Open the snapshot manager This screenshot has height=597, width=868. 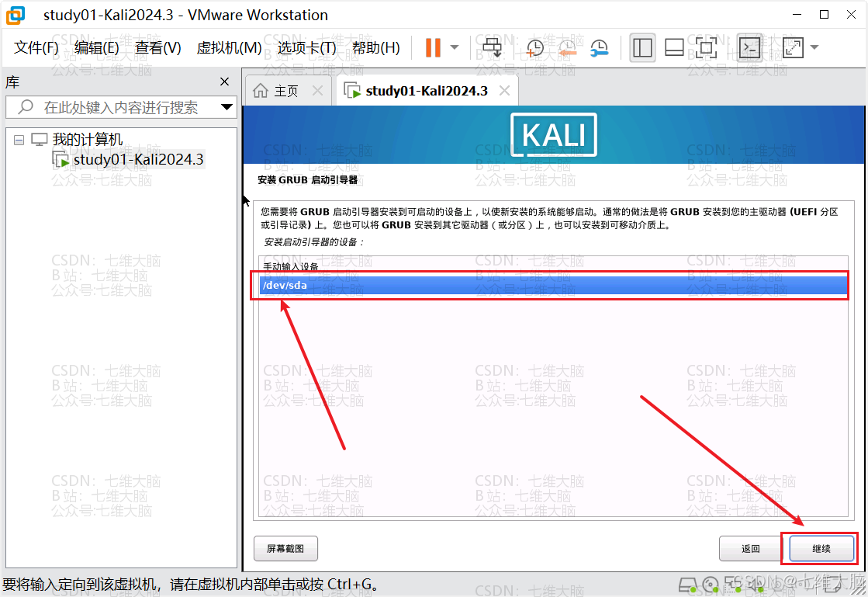pyautogui.click(x=600, y=48)
